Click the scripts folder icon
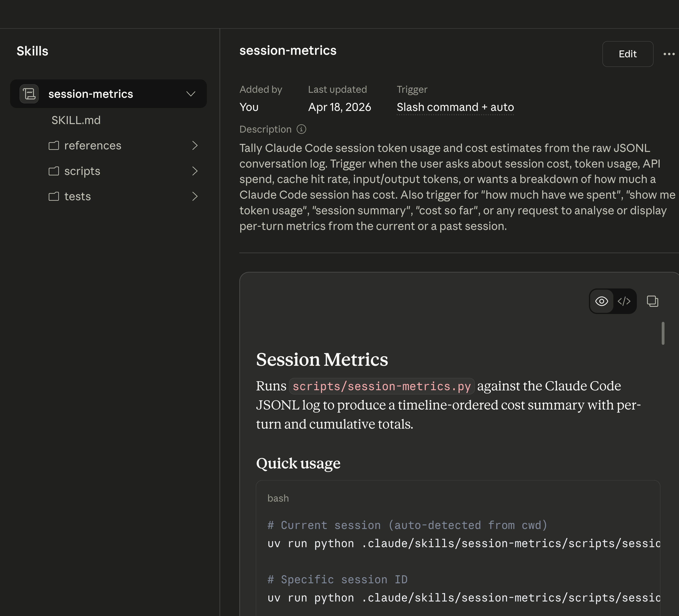The width and height of the screenshot is (679, 616). tap(54, 171)
